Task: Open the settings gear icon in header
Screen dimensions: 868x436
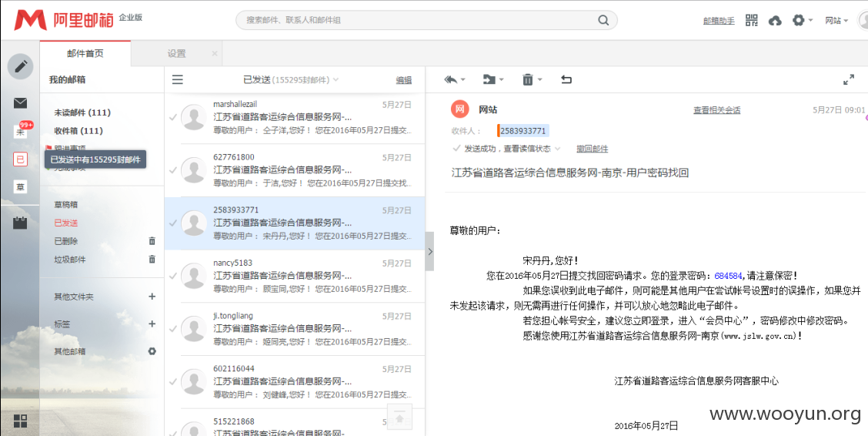Action: pos(798,21)
